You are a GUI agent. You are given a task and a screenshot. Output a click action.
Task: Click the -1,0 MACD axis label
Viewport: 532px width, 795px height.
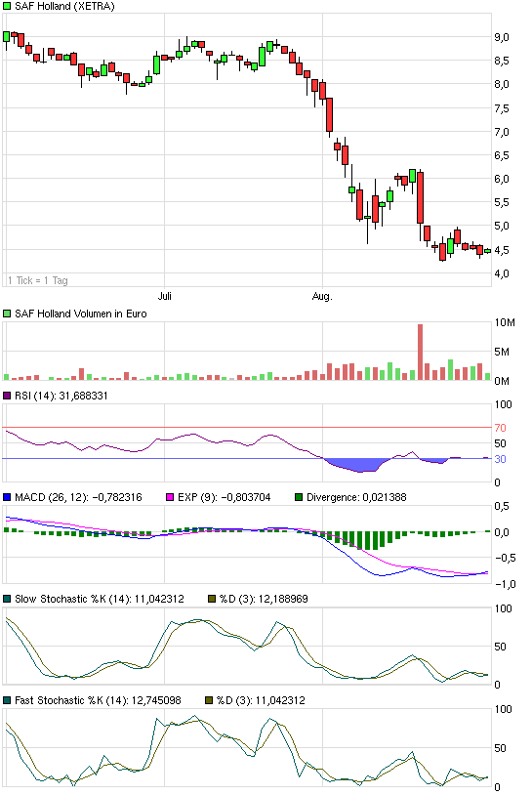click(505, 585)
